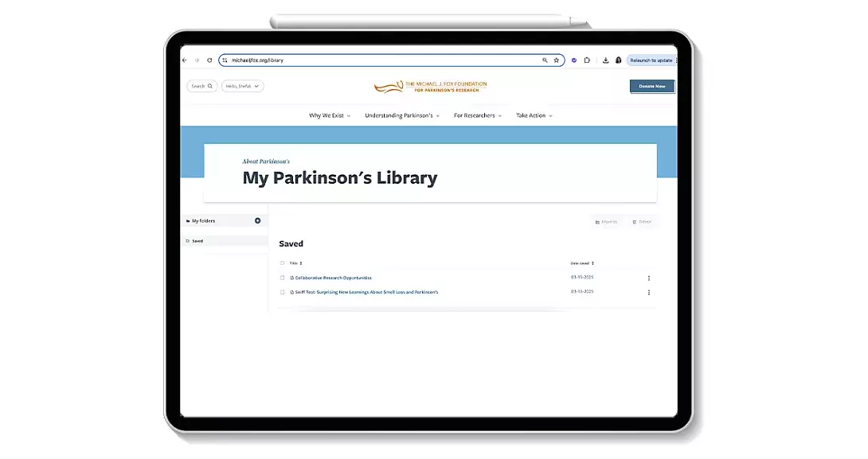Image resolution: width=868 pixels, height=459 pixels.
Task: Open more options for Collaborative Research Opportunities
Action: coord(648,278)
